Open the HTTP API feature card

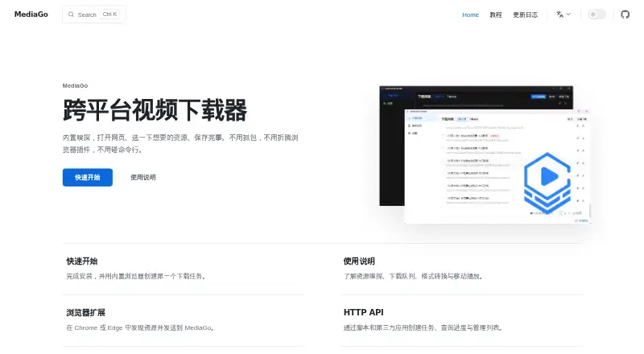[x=462, y=321]
